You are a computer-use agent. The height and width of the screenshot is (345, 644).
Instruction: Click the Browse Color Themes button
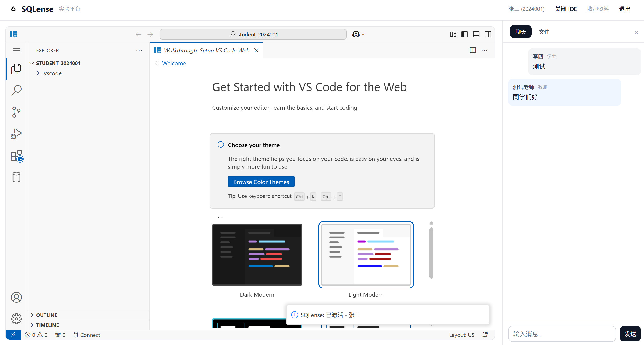pos(261,182)
